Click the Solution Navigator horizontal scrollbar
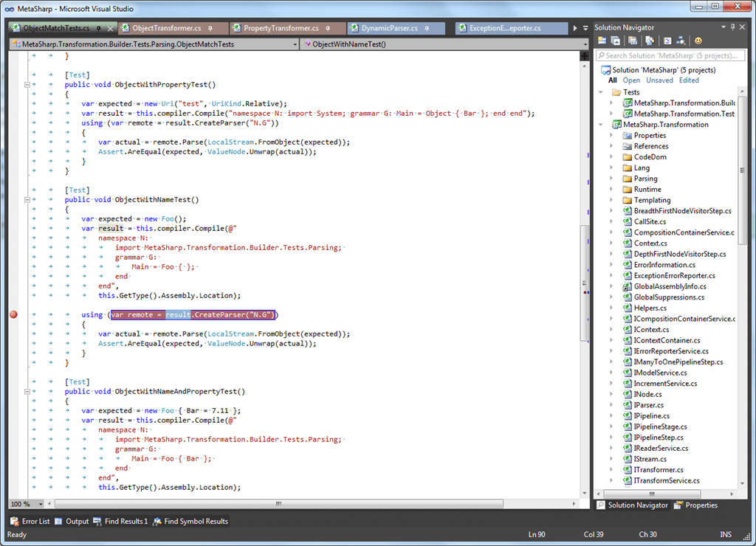Viewport: 756px width, 546px height. tap(652, 494)
